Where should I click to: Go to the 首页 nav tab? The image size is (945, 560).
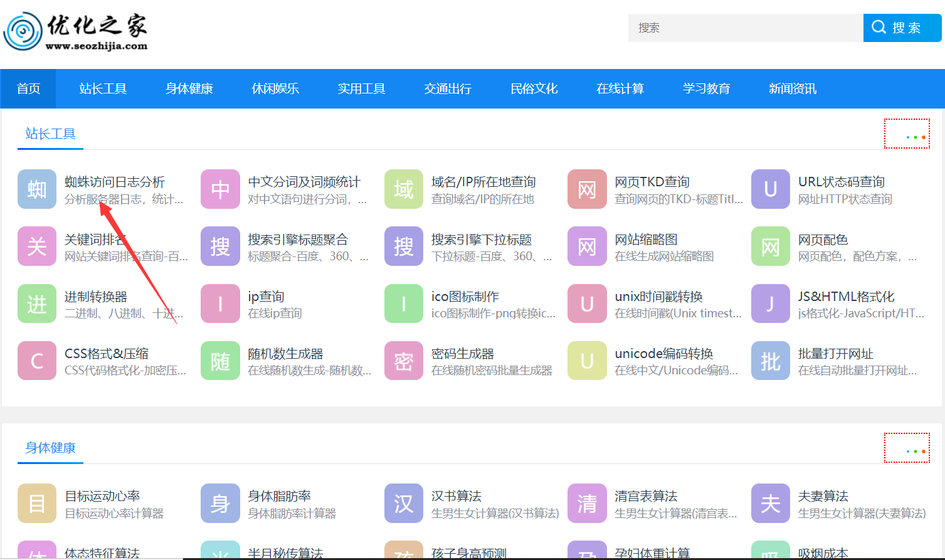pos(28,88)
